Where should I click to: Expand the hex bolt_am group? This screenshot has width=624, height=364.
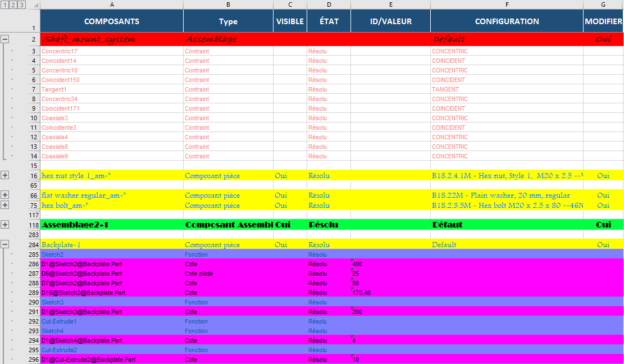[5, 205]
